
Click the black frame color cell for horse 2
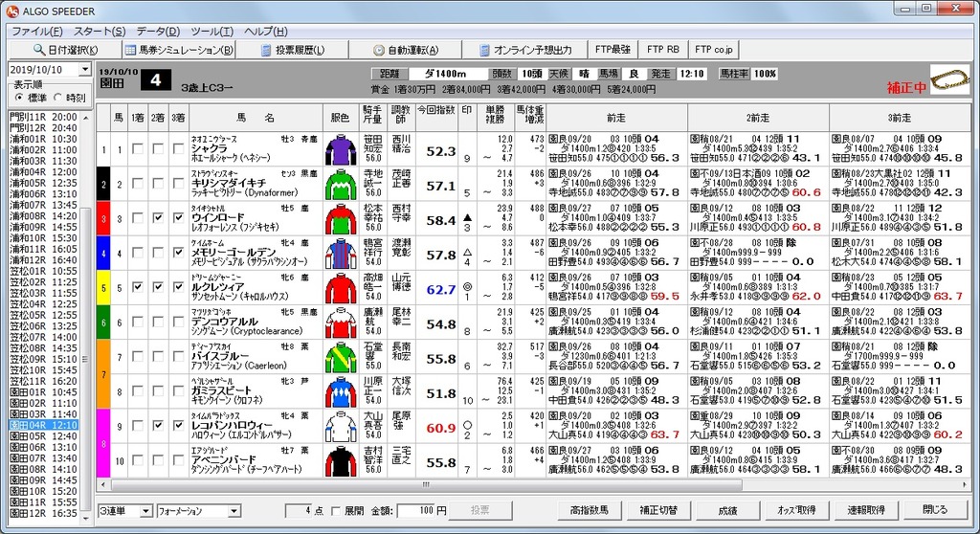click(103, 184)
